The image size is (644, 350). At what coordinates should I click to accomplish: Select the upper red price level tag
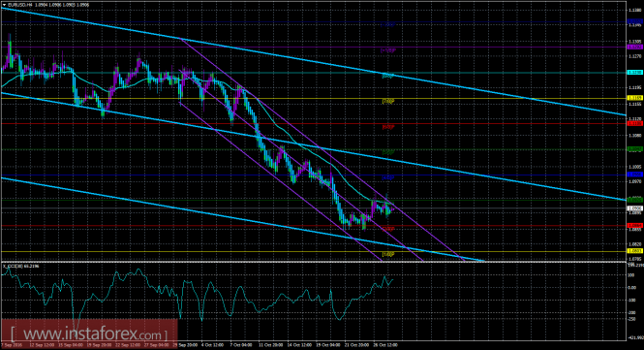coord(634,123)
